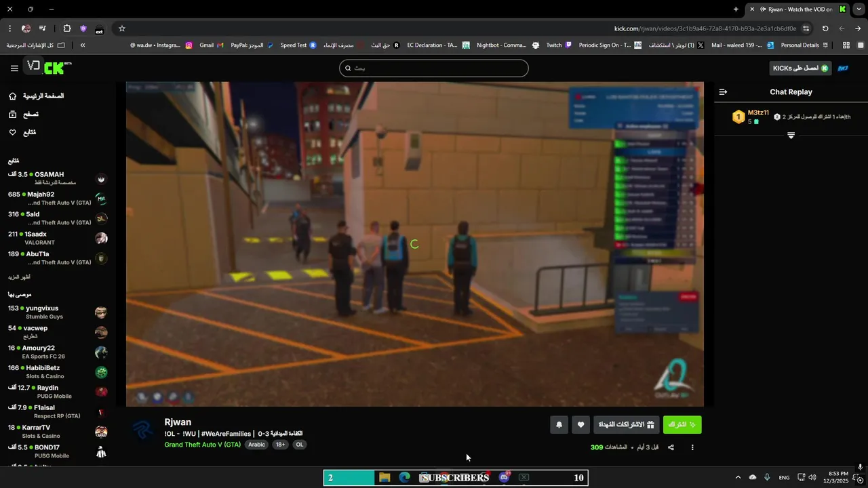Open the KICKs purchase button
This screenshot has width=868, height=488.
click(x=801, y=68)
